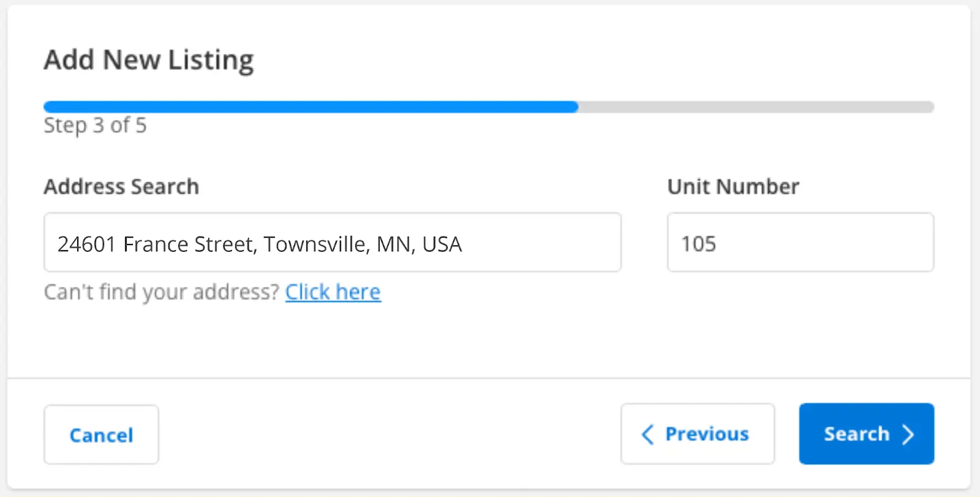The height and width of the screenshot is (497, 980).
Task: Select the 'Step 3 of 5' indicator text
Action: [95, 126]
